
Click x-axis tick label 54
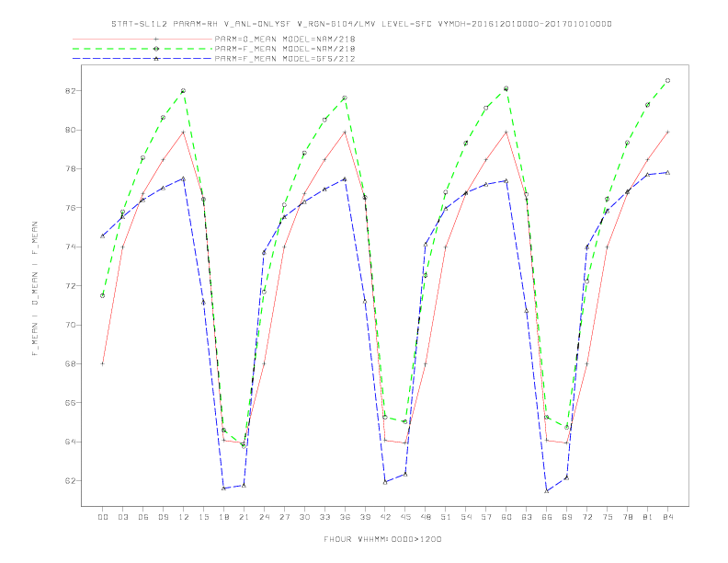(x=466, y=517)
